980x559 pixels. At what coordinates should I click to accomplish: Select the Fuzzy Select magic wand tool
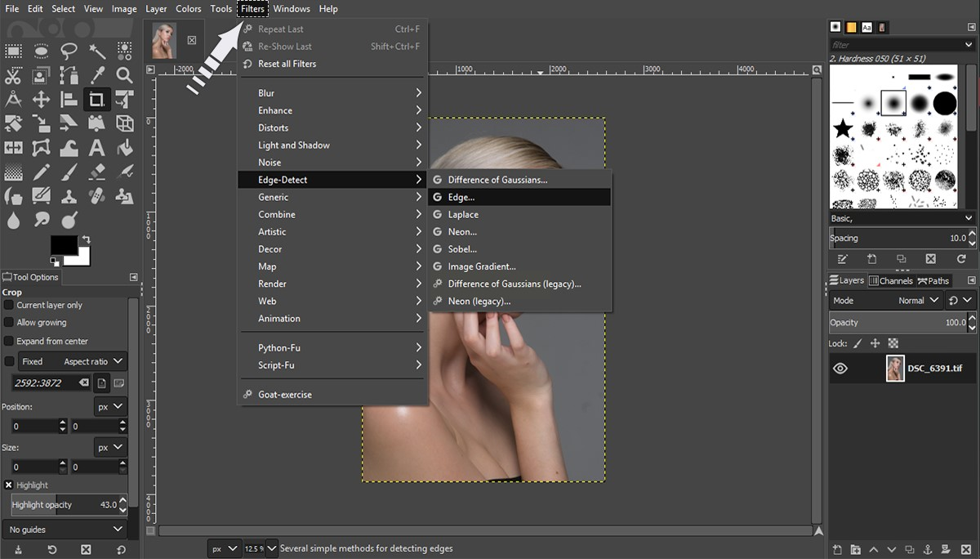coord(96,51)
